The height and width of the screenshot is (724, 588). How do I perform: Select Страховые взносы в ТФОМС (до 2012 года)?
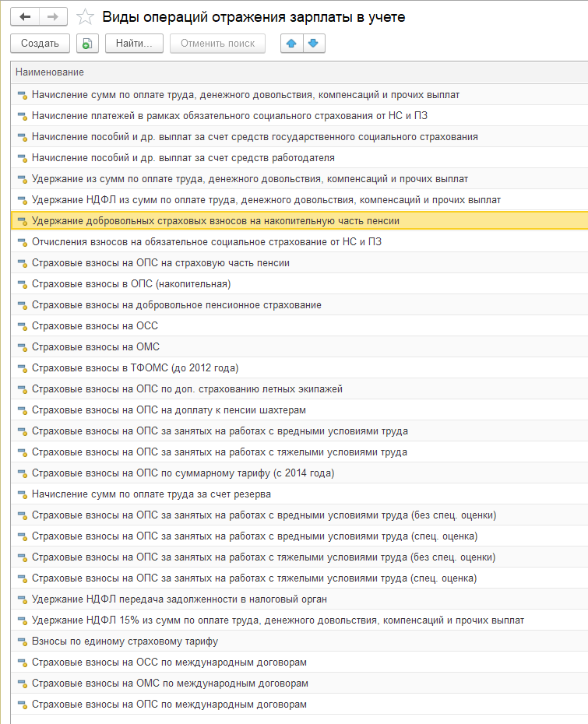click(299, 368)
